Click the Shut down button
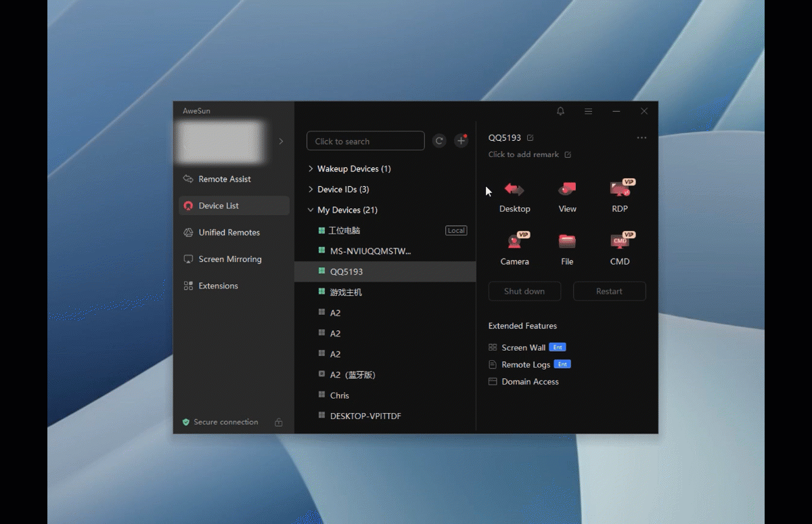 click(x=524, y=291)
